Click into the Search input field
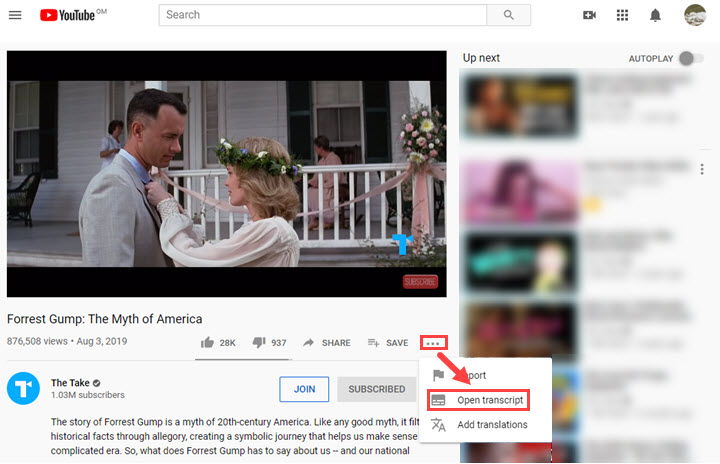 322,15
